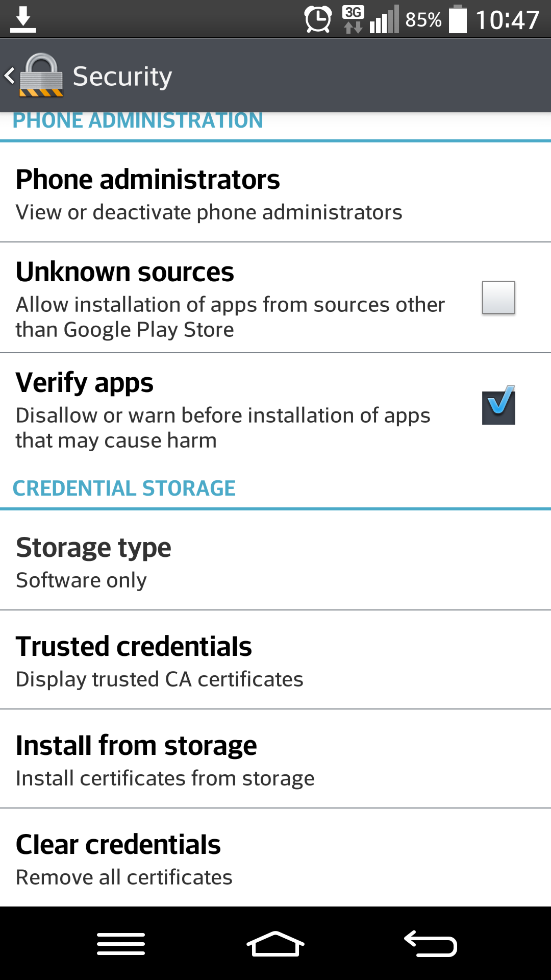Select Clear credentials to remove certificates
The image size is (551, 980).
[275, 858]
